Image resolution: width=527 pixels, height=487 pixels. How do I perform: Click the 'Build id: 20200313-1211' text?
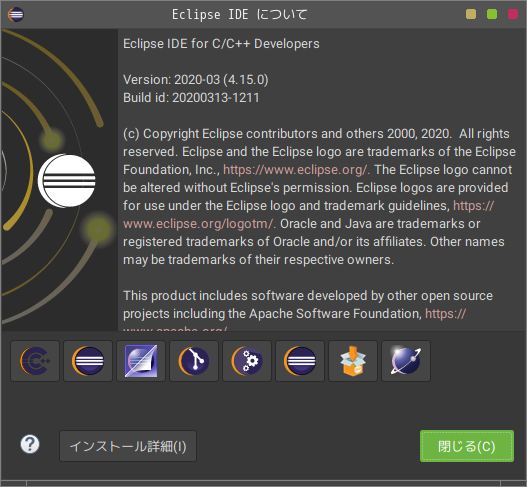(191, 98)
